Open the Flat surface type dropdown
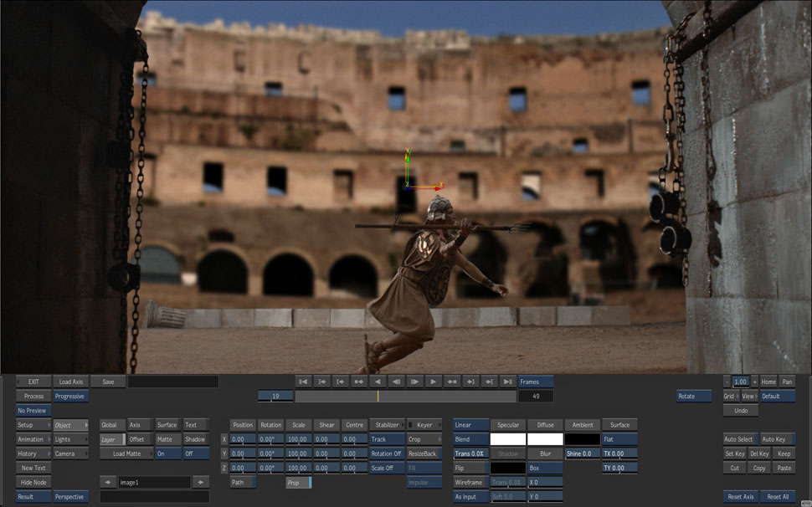Screen dimensions: 812x507 (619, 439)
